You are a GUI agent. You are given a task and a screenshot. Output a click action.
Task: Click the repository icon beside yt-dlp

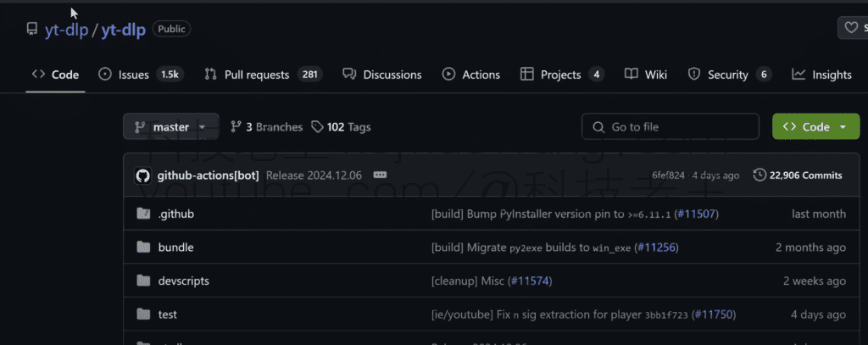(31, 30)
